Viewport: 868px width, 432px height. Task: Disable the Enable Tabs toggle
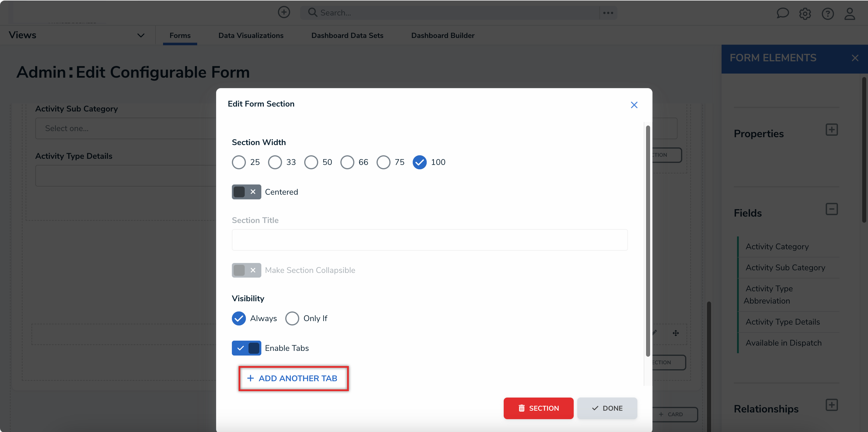click(x=246, y=348)
